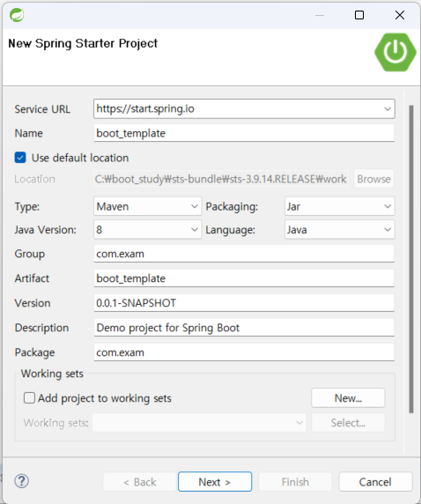
Task: Click the Group field com.exam
Action: click(244, 254)
